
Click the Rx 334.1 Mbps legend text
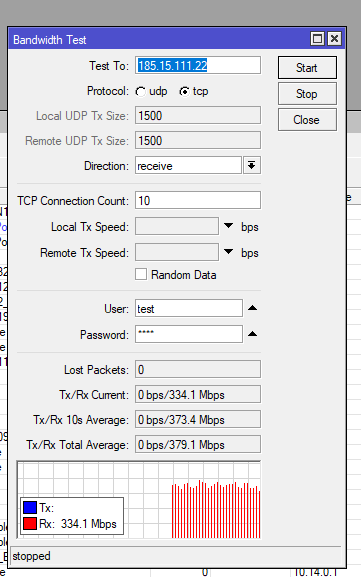click(x=78, y=524)
